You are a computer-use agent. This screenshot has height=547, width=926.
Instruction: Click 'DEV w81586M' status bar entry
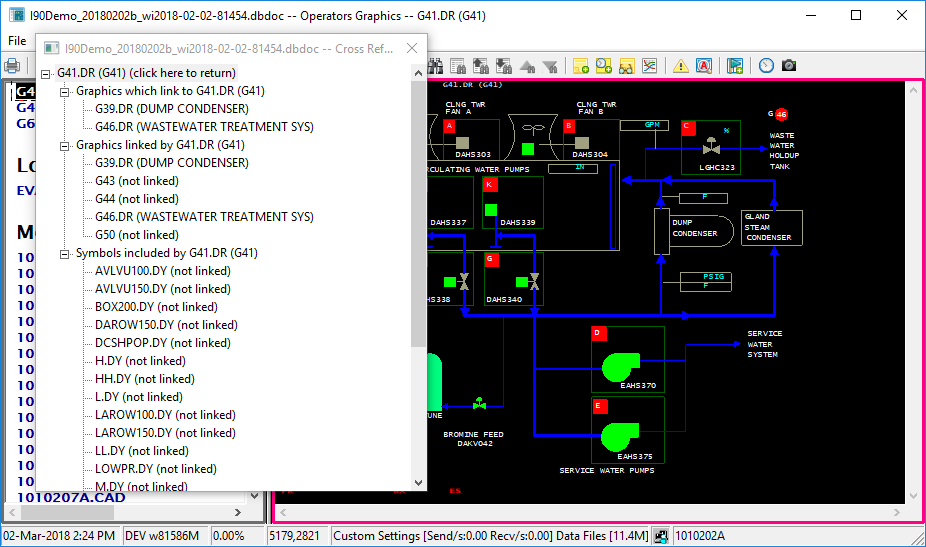[162, 536]
